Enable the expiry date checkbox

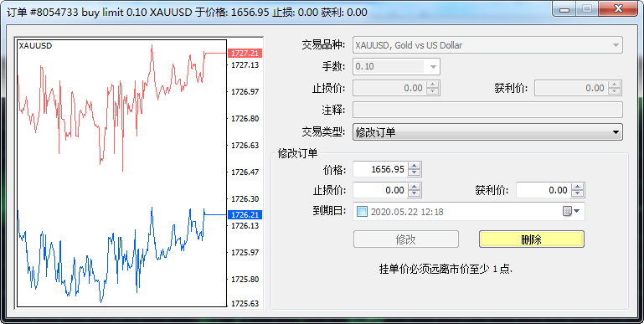tap(362, 212)
